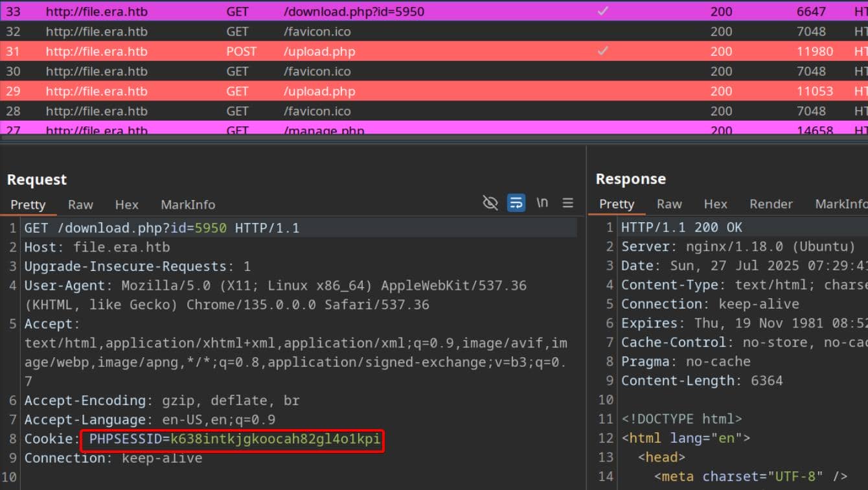Click the Host: file.era.htb request header
The width and height of the screenshot is (868, 490).
coord(97,247)
